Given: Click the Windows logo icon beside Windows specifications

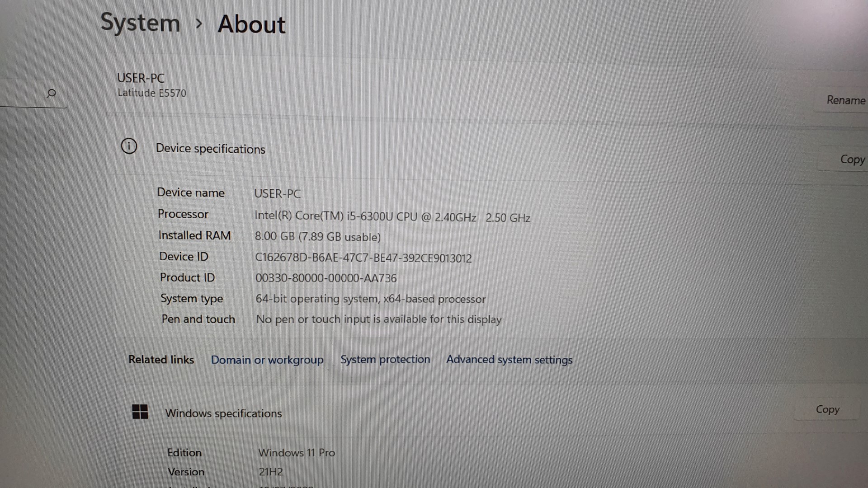Looking at the screenshot, I should pyautogui.click(x=140, y=412).
